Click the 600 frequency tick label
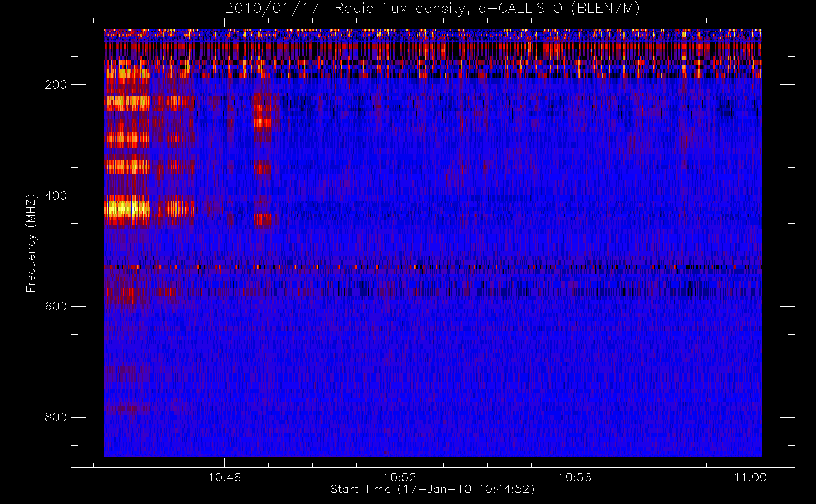 tap(55, 306)
